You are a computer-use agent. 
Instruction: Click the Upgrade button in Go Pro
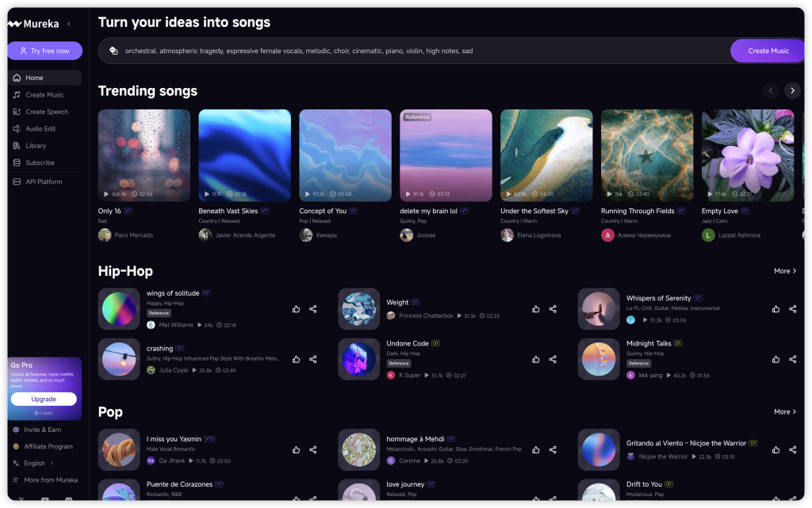click(44, 399)
